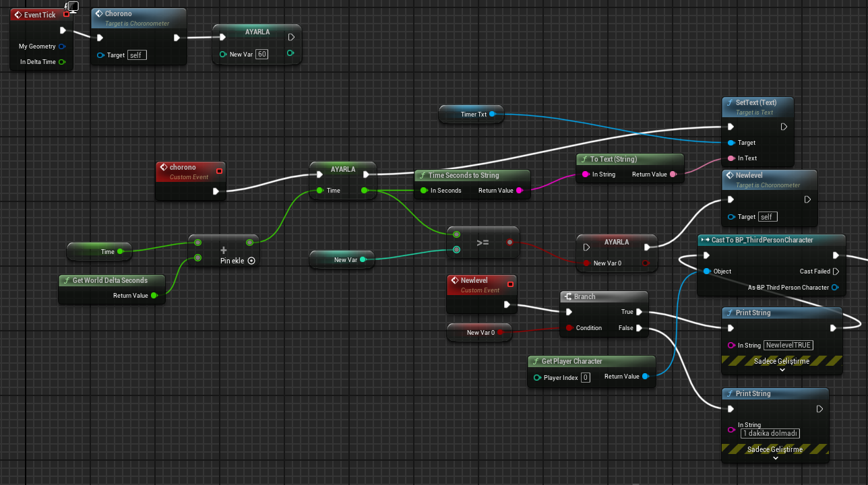Click the Branch False exec pin
Screen dimensions: 868x485
tap(639, 328)
